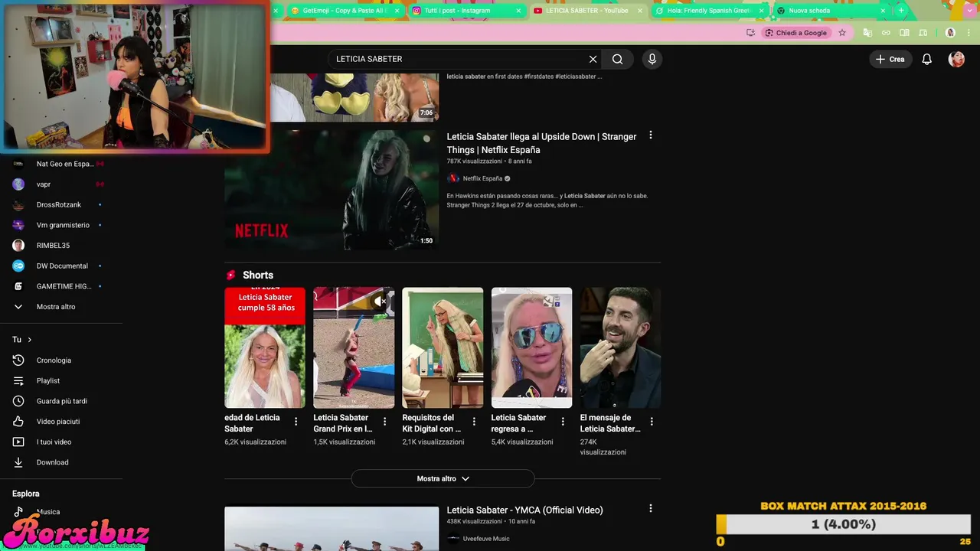Click the 'Chiedi a Google' button
980x551 pixels.
click(796, 33)
